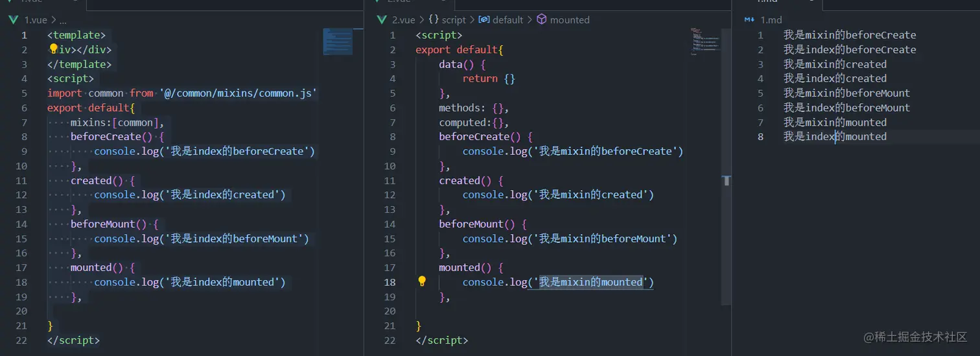Click line 2 '我是index的beforeCreate' in 1.md

(x=850, y=49)
